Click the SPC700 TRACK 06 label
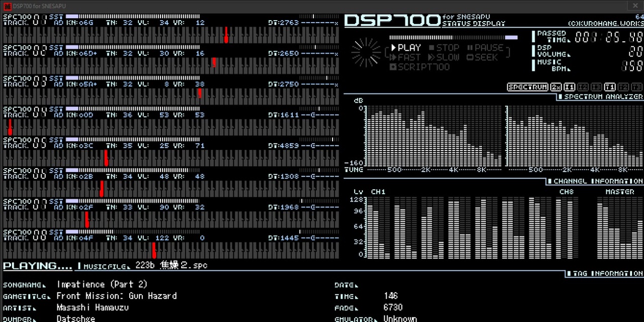 [25, 173]
